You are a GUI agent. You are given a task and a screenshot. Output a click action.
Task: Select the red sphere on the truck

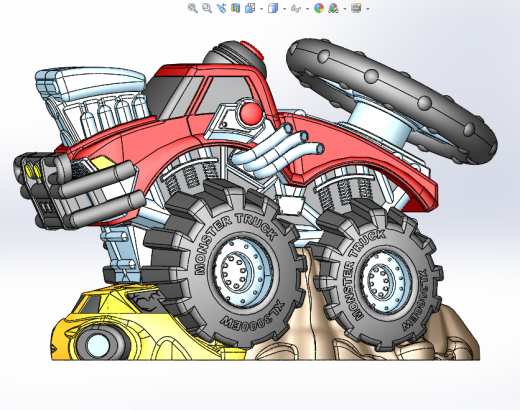(251, 113)
